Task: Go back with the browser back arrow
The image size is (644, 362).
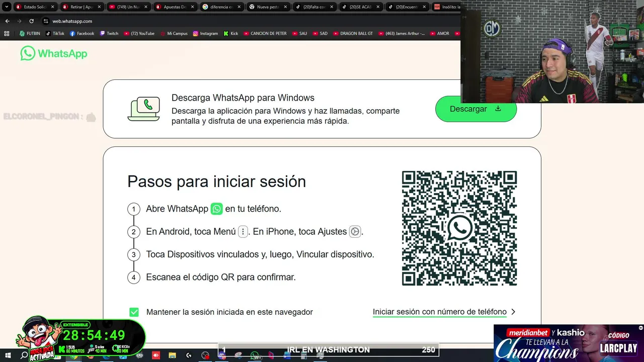Action: 7,21
